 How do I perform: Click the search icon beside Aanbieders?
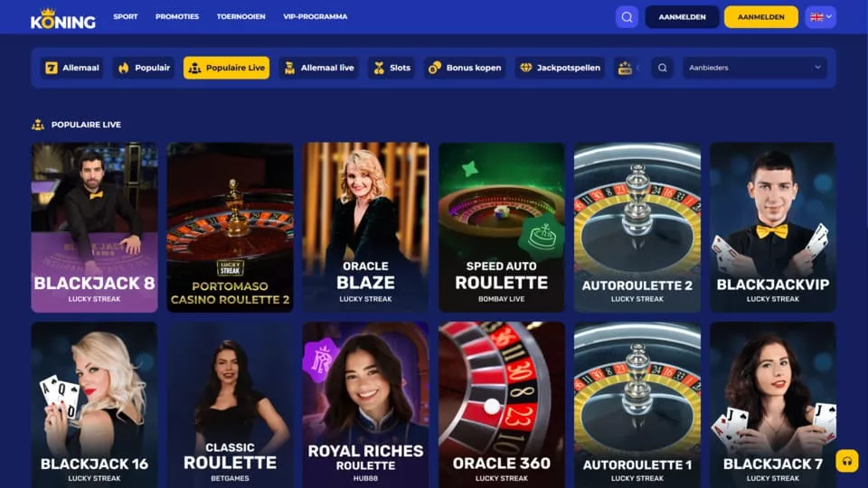pos(662,68)
